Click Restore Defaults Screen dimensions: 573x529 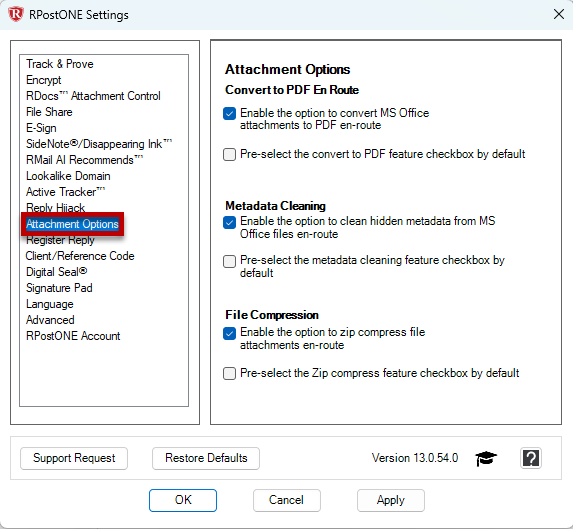tap(206, 458)
